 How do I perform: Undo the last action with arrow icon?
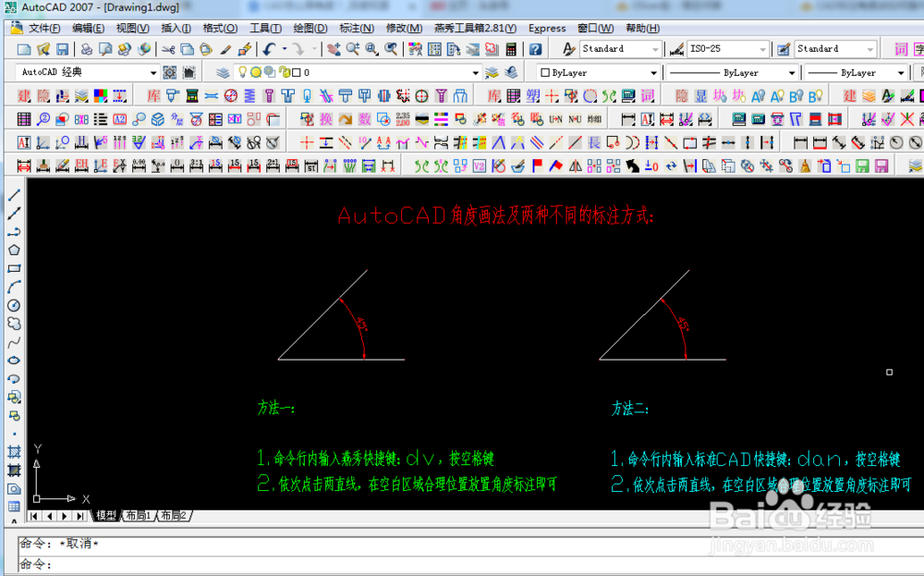click(269, 50)
